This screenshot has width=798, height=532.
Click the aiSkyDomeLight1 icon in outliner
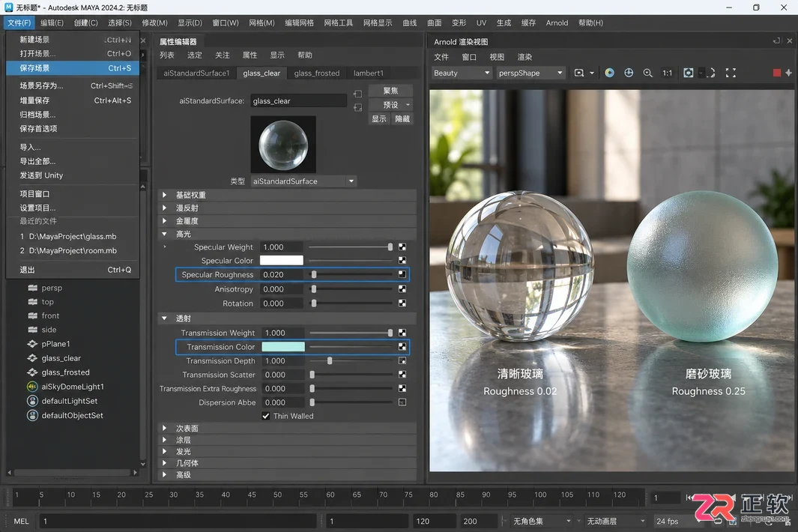pos(32,387)
